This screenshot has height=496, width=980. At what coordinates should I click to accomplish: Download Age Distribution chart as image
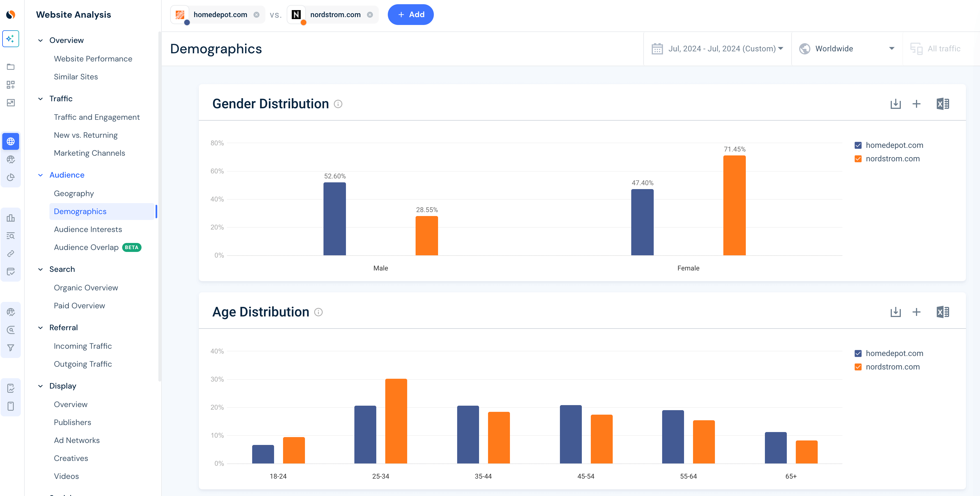[895, 312]
